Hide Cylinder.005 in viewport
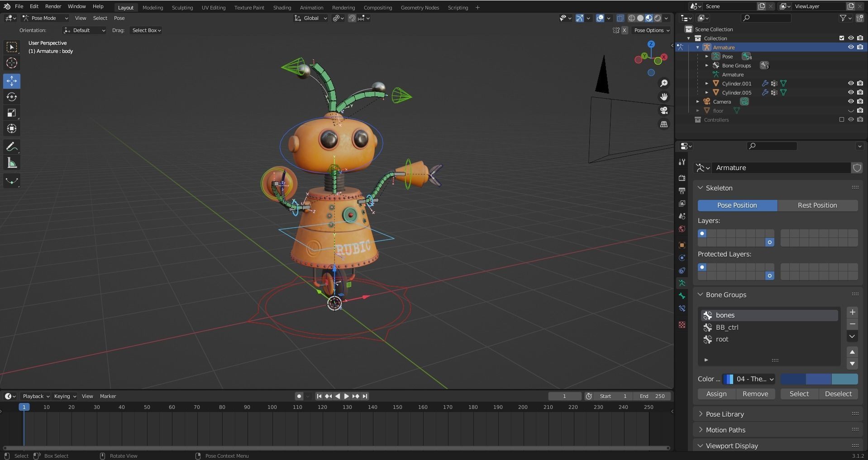 851,93
